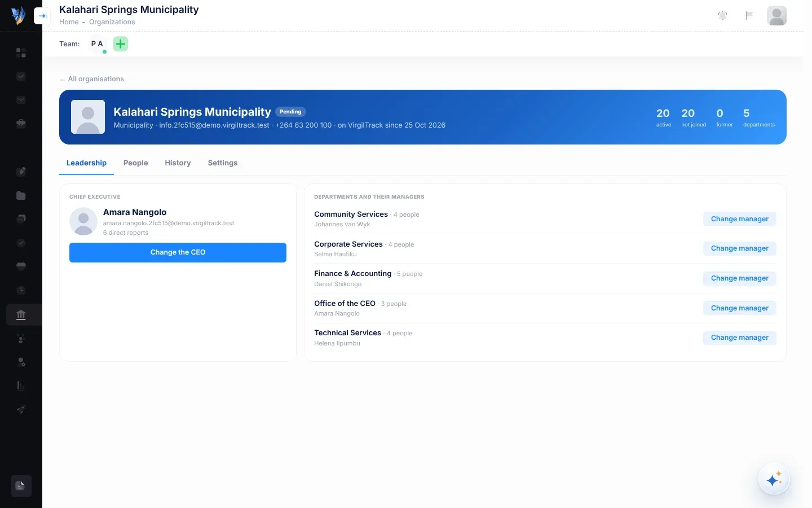The image size is (812, 508).
Task: Open the user profile avatar in header
Action: pyautogui.click(x=776, y=16)
